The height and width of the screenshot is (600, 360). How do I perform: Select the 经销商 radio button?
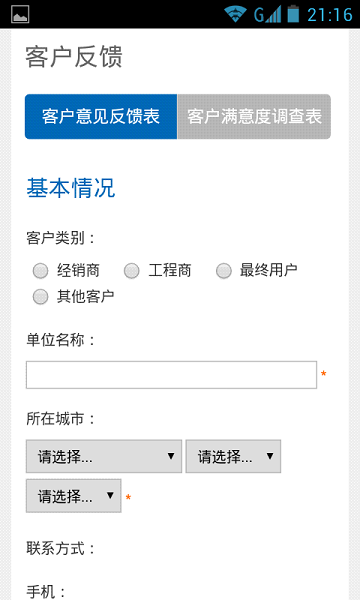pyautogui.click(x=41, y=271)
